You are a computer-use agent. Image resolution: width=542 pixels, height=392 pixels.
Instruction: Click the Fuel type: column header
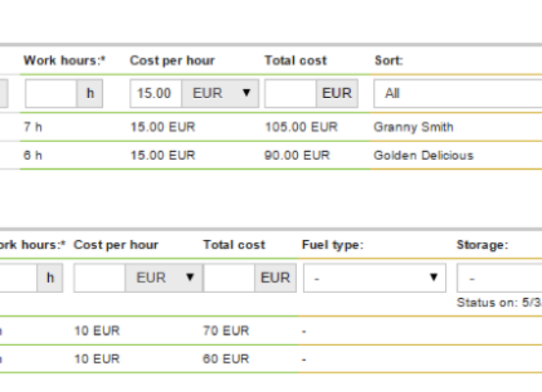pyautogui.click(x=332, y=245)
